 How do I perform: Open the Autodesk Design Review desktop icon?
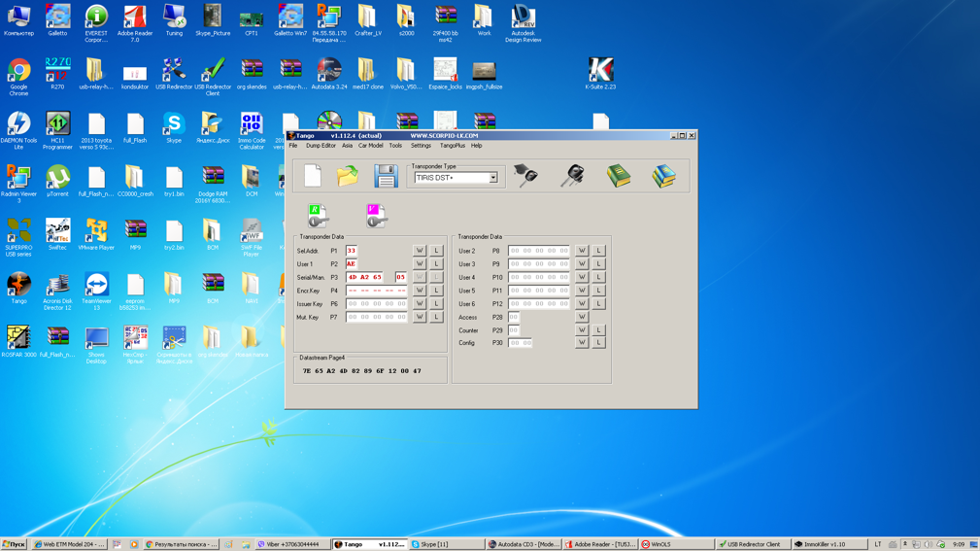click(524, 23)
